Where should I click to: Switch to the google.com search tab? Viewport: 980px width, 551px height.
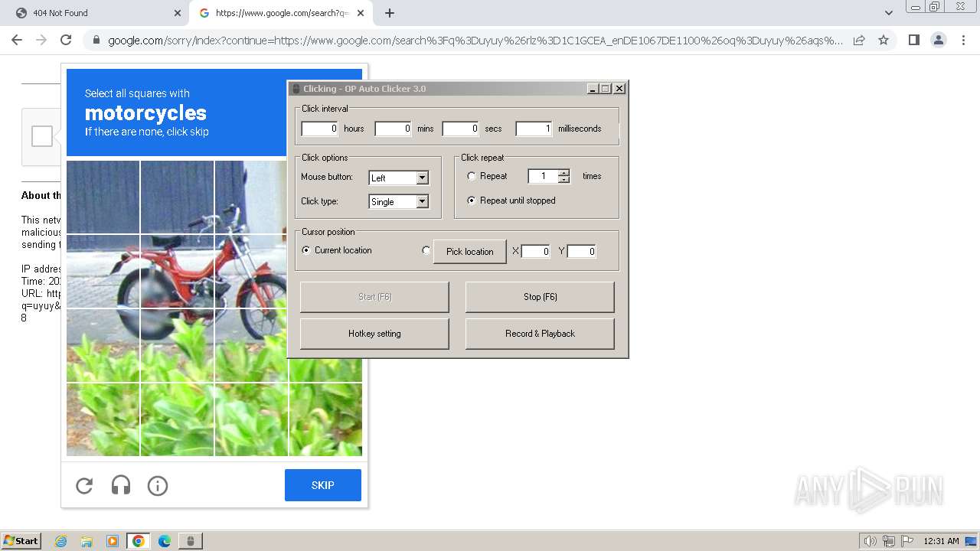282,13
